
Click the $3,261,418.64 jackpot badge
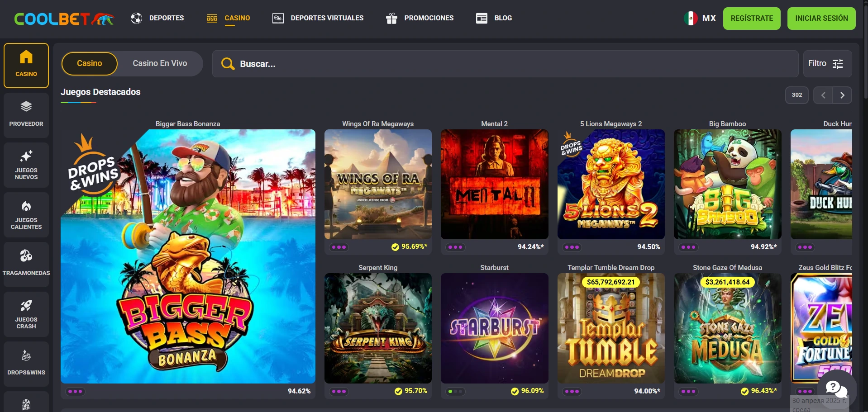click(x=727, y=282)
